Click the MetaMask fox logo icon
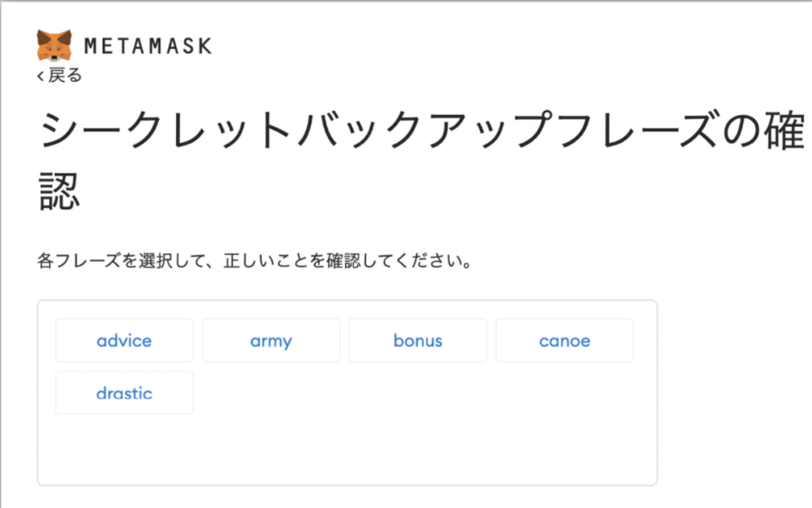The image size is (812, 508). pyautogui.click(x=54, y=45)
